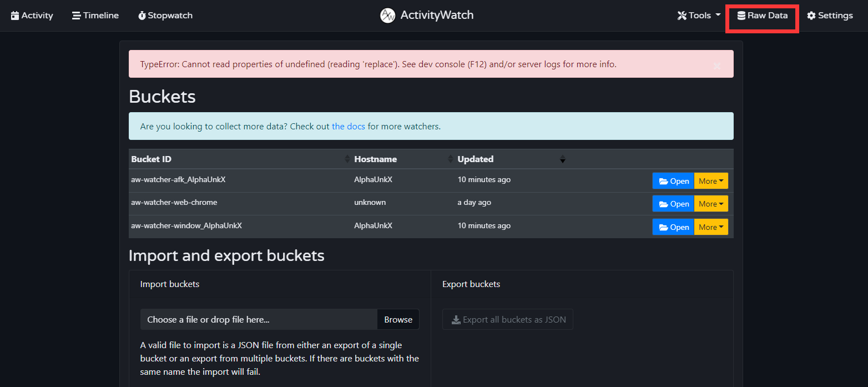Click the import file chooser field
Viewport: 868px width, 387px height.
point(259,320)
